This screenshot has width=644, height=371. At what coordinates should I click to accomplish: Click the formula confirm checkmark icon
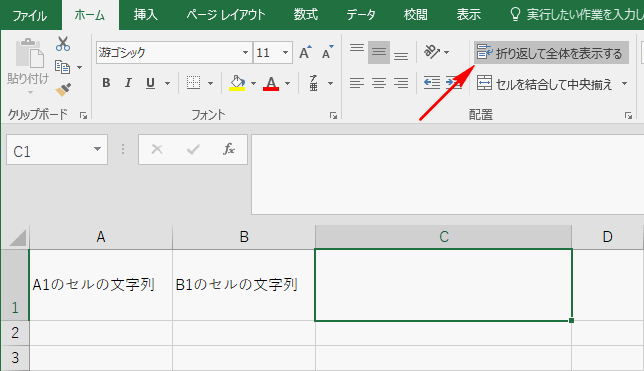(x=193, y=149)
